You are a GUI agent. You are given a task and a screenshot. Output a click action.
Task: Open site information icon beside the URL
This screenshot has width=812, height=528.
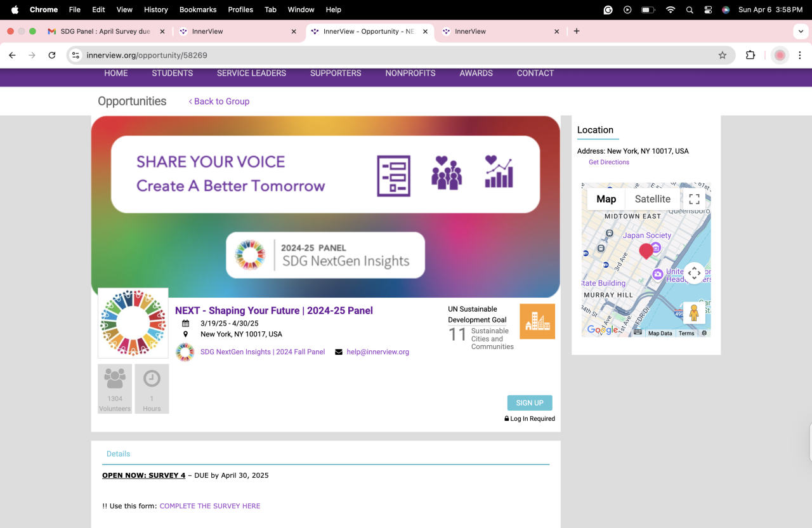click(x=75, y=55)
